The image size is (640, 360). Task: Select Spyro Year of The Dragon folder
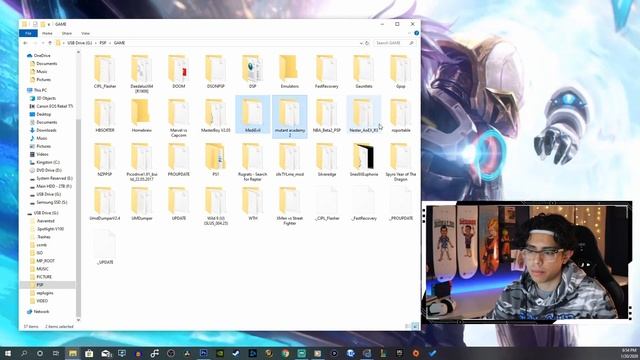point(400,162)
